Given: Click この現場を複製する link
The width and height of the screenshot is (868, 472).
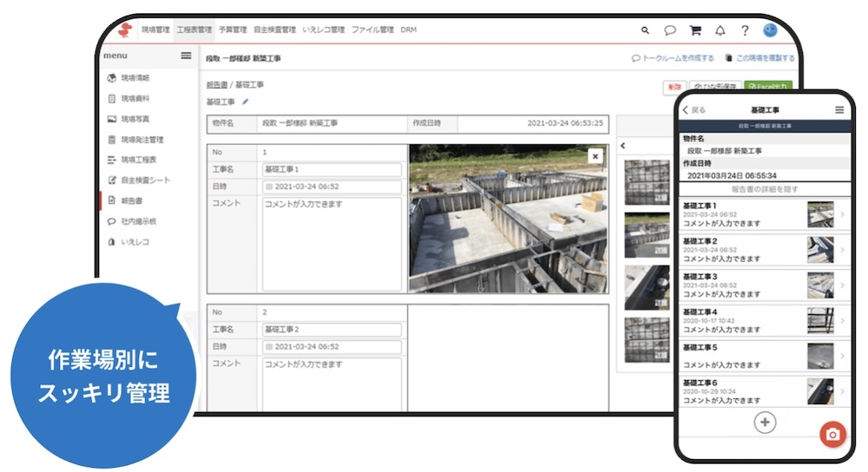Looking at the screenshot, I should click(760, 58).
